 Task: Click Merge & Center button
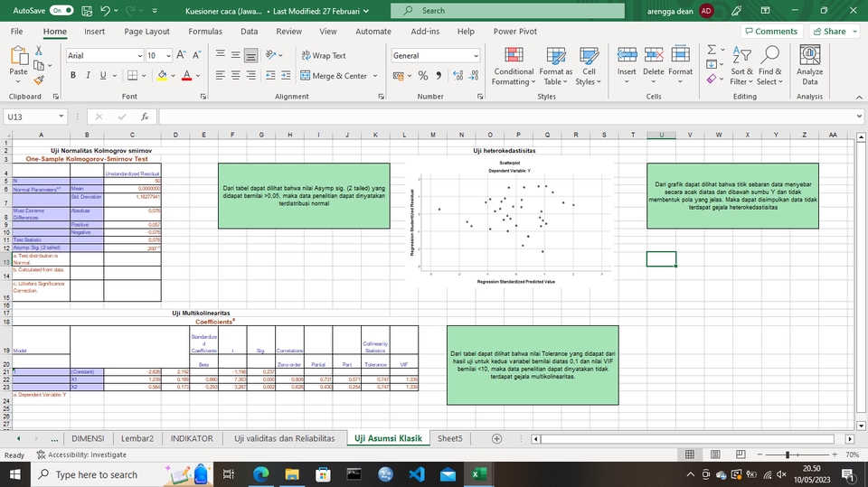click(334, 76)
